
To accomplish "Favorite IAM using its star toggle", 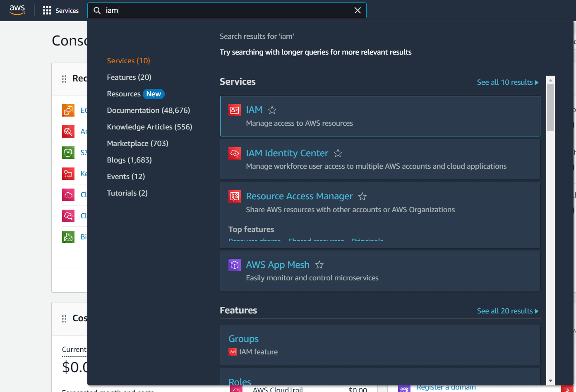I will (x=272, y=110).
